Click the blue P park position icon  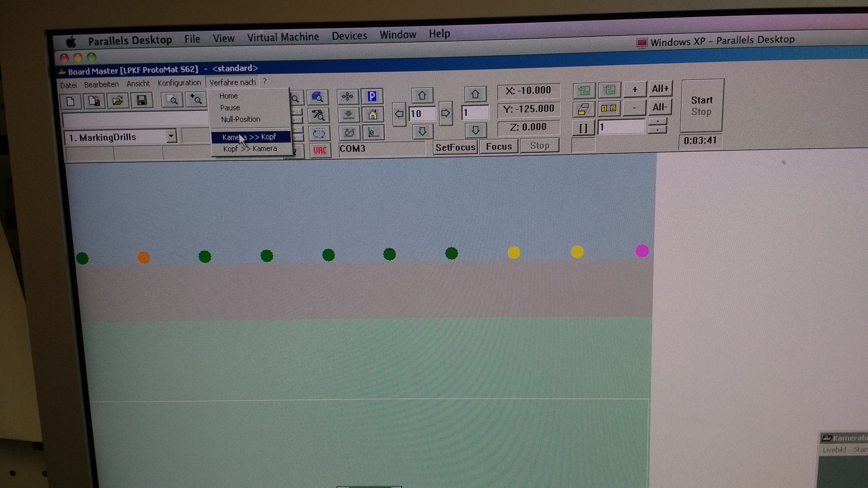click(x=372, y=96)
